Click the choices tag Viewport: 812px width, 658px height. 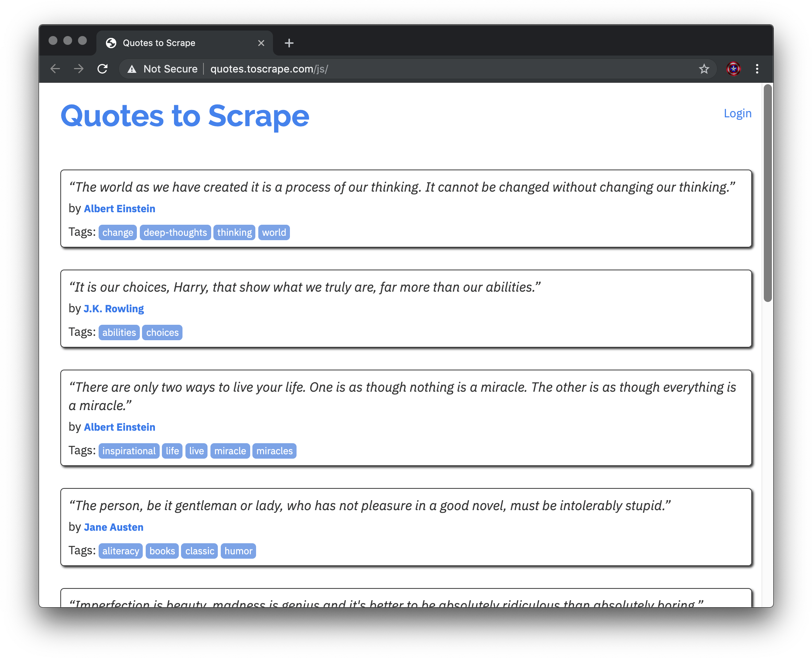(162, 333)
